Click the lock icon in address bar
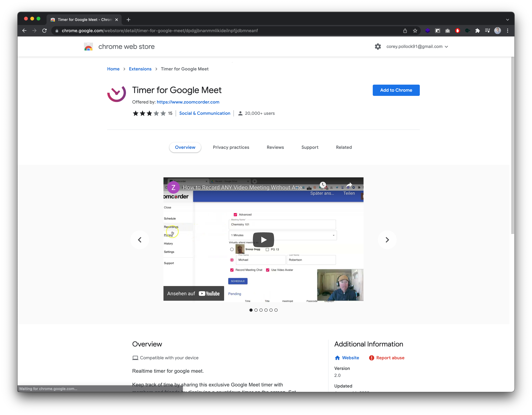 click(x=57, y=31)
